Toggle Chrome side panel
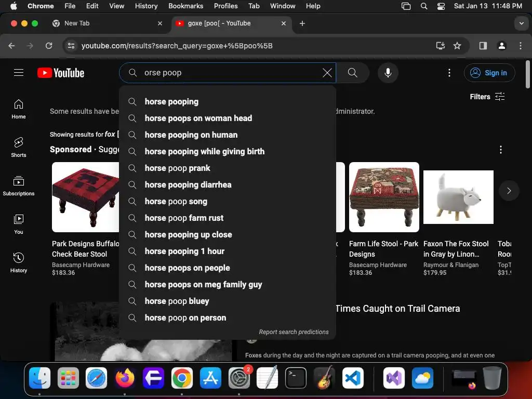 pyautogui.click(x=483, y=46)
